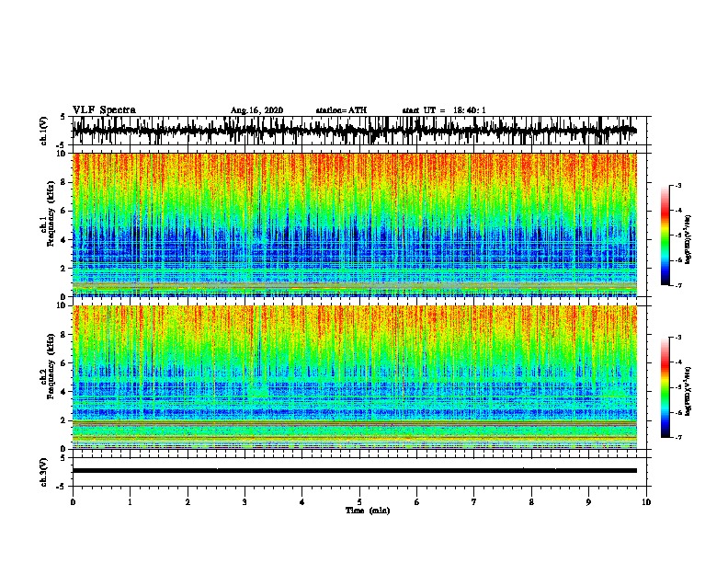
Task: Click the "VLF Spectra" plot title
Action: pyautogui.click(x=104, y=110)
